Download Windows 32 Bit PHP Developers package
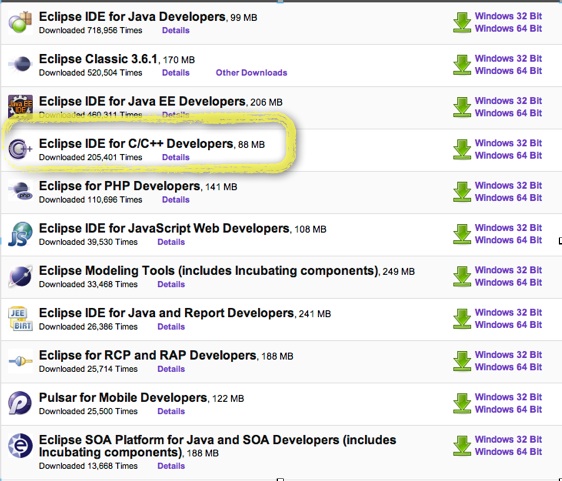This screenshot has height=481, width=562. 508,185
